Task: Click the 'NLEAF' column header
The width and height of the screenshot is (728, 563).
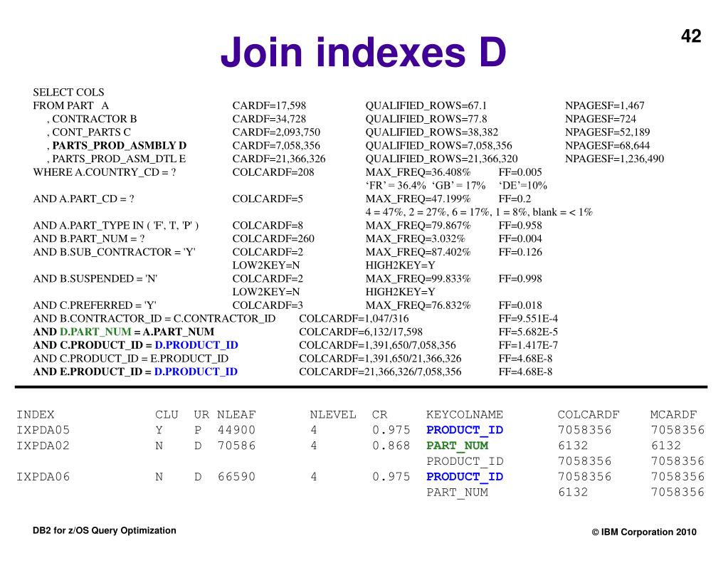Action: click(x=236, y=414)
